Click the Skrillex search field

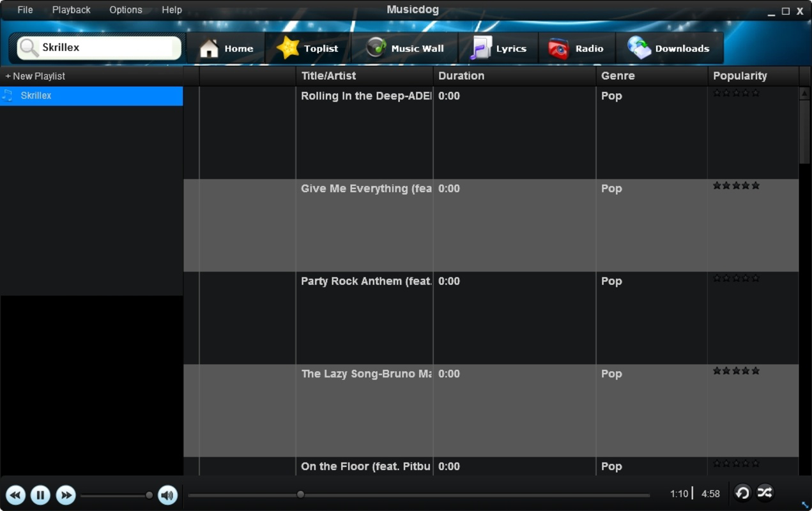pos(99,48)
